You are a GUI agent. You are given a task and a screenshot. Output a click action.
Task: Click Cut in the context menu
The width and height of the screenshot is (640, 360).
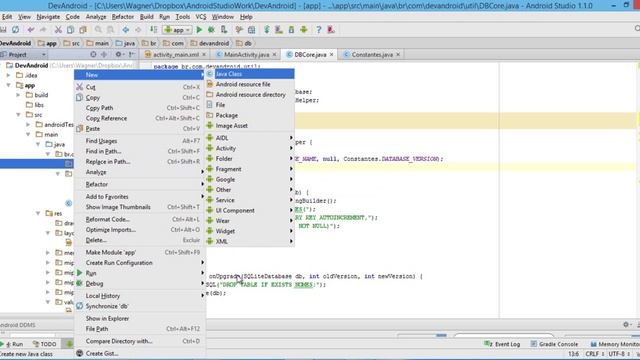coord(140,87)
